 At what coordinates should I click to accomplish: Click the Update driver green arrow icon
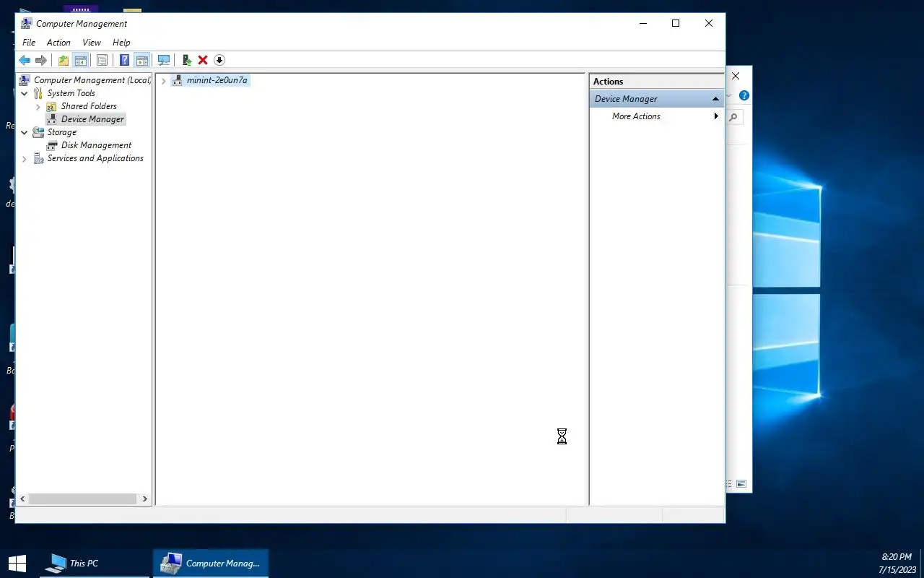(x=187, y=61)
